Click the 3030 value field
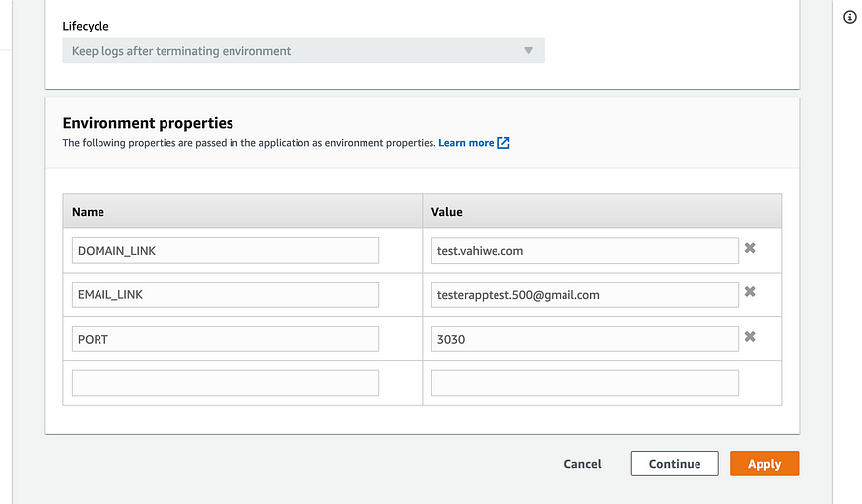862x504 pixels. coord(585,339)
